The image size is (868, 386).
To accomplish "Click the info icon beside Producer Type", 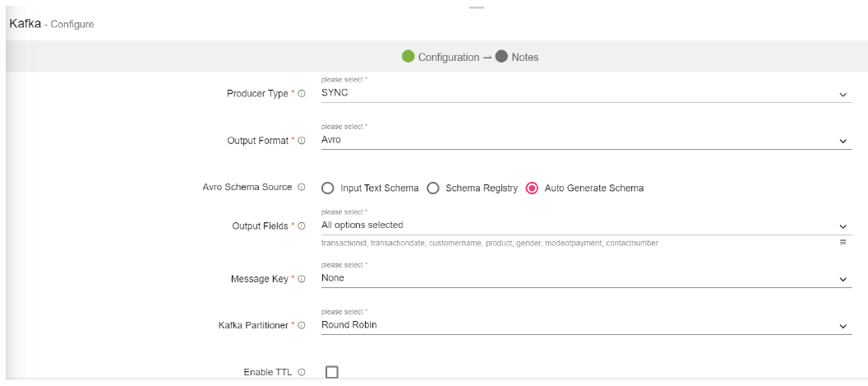I will [x=302, y=94].
